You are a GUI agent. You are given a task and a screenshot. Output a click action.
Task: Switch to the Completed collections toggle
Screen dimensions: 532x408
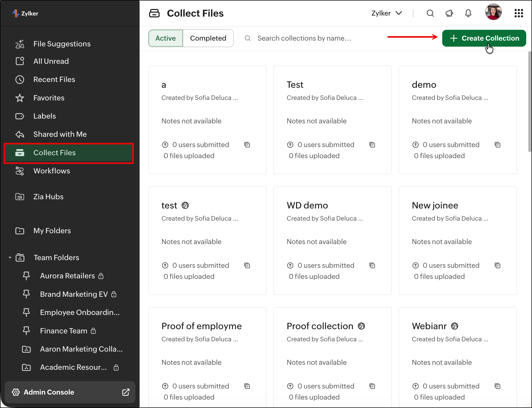(208, 38)
